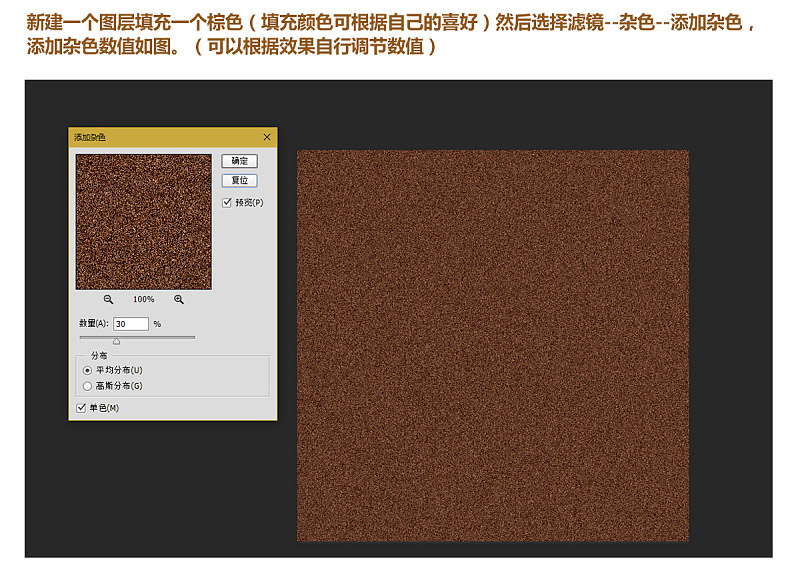Click the 复位 reset button
This screenshot has width=800, height=562.
click(239, 181)
